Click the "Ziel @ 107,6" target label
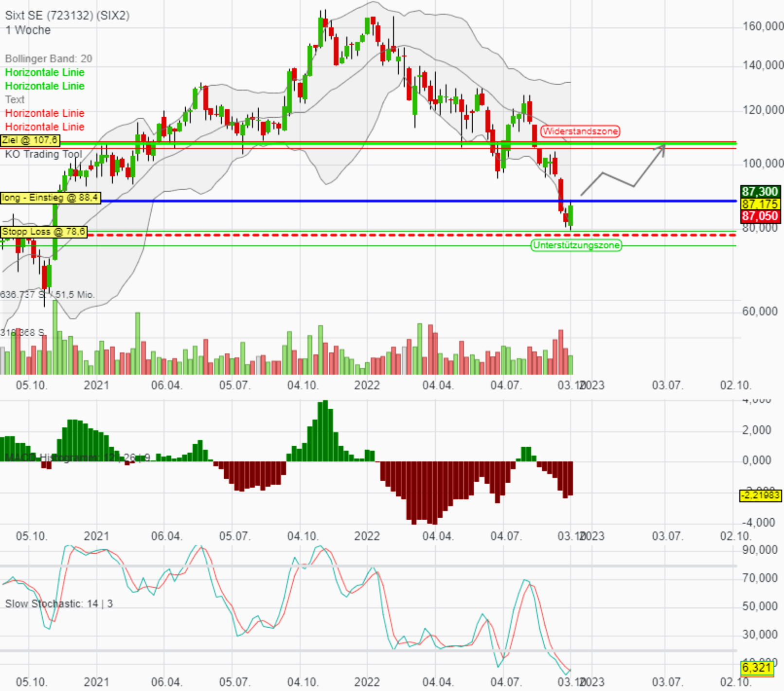The image size is (784, 691). pyautogui.click(x=30, y=141)
